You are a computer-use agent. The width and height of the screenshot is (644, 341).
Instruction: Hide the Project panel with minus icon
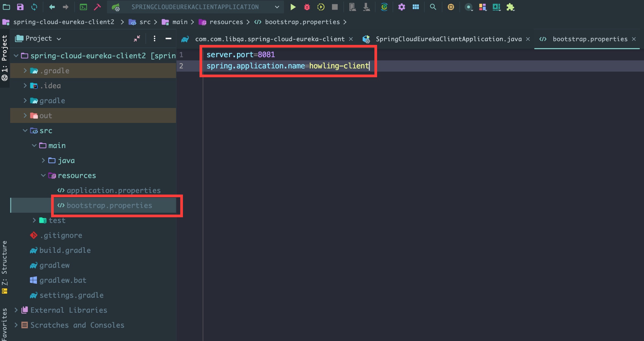click(x=168, y=39)
